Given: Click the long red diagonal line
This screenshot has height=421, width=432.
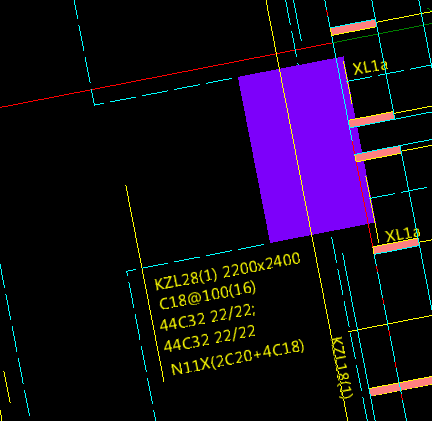Looking at the screenshot, I should [167, 75].
